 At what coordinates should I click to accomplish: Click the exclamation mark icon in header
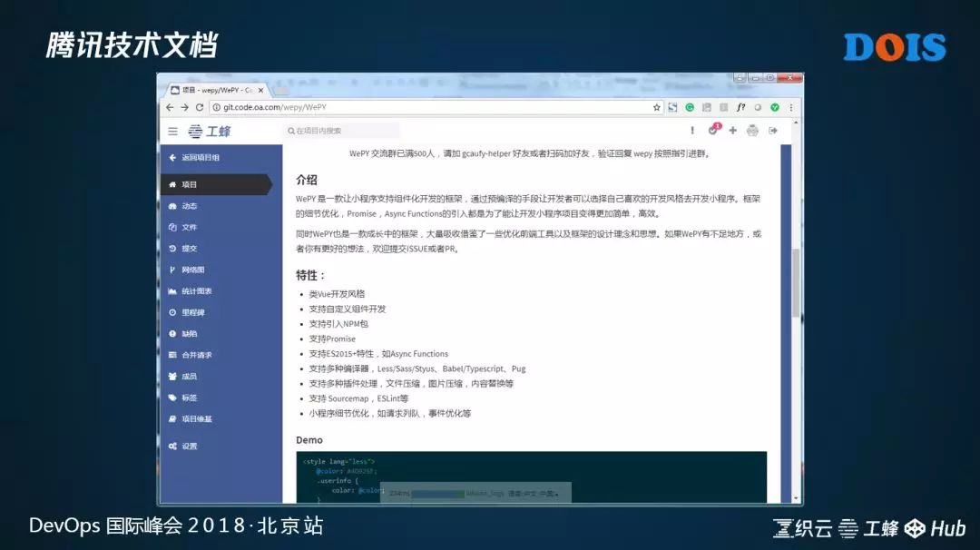click(691, 131)
